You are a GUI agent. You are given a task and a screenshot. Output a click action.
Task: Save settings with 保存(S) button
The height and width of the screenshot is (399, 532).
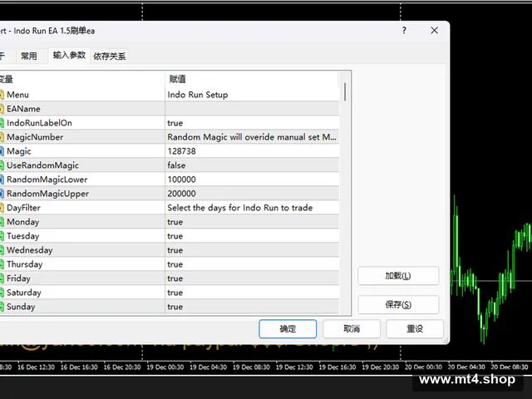[398, 305]
